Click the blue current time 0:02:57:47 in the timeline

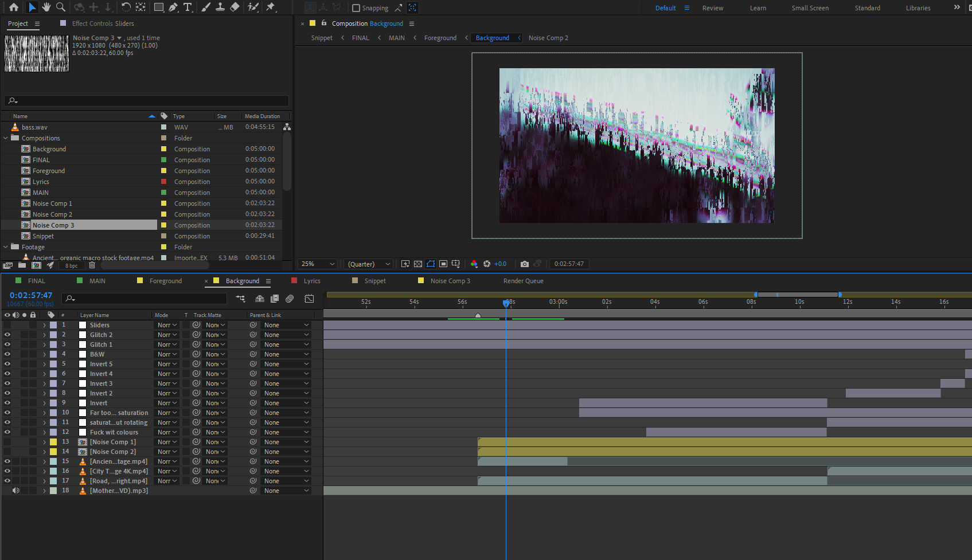point(31,295)
